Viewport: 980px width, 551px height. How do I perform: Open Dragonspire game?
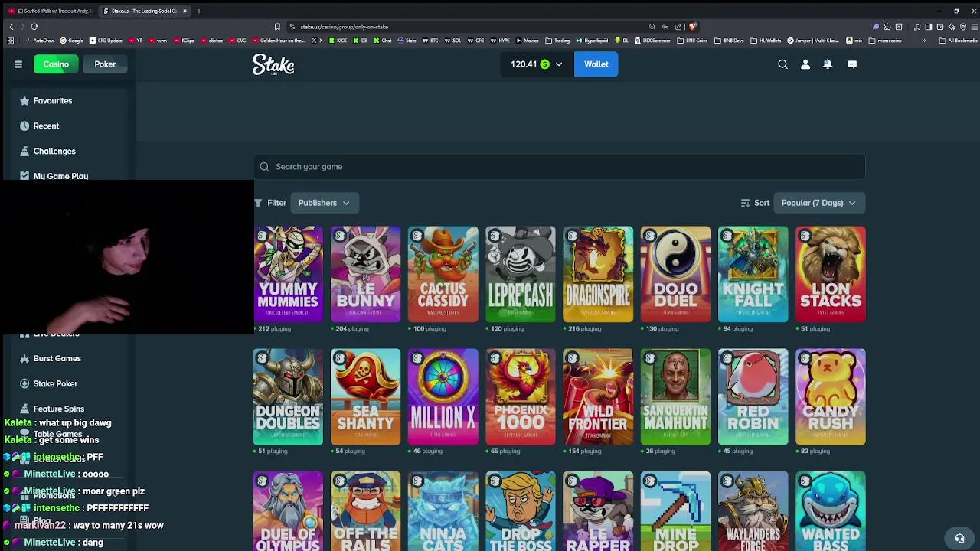(x=598, y=274)
